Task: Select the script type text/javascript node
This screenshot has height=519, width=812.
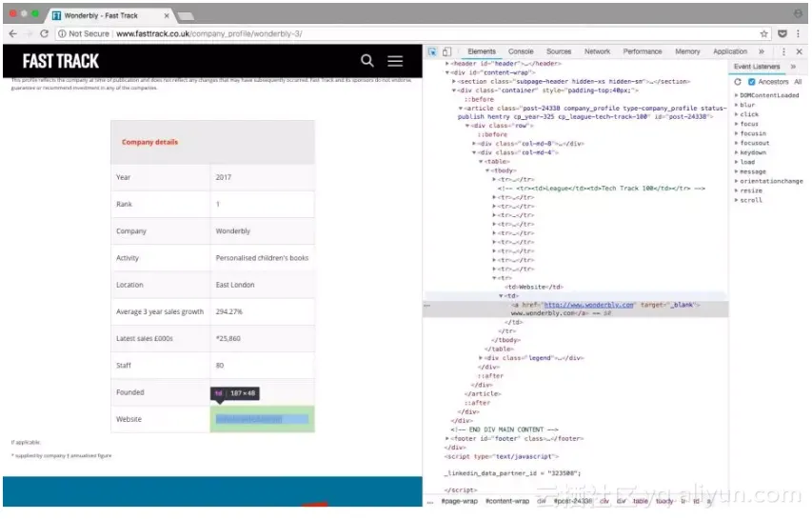Action: point(502,457)
